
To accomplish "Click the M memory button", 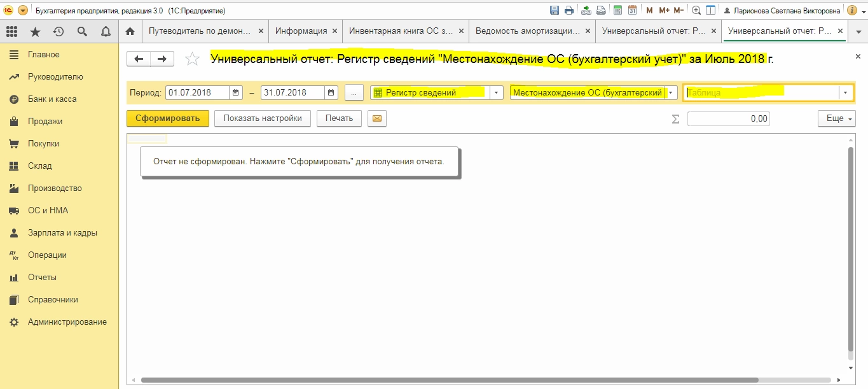I will pos(649,10).
